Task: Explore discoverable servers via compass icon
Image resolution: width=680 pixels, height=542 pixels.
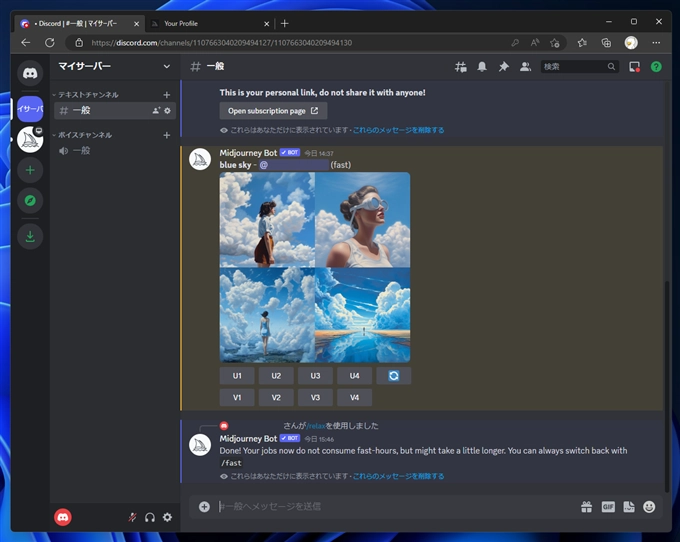Action: [x=30, y=201]
